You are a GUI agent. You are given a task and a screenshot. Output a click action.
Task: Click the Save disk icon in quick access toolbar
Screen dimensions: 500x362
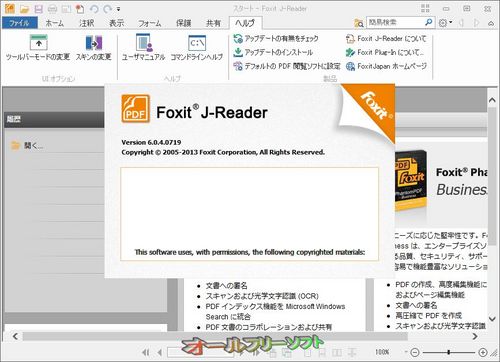[39, 9]
